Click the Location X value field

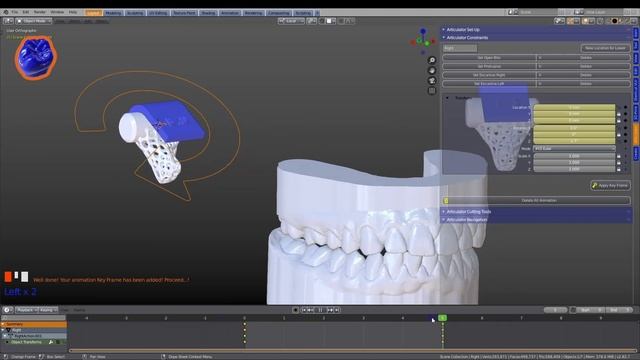pyautogui.click(x=574, y=107)
